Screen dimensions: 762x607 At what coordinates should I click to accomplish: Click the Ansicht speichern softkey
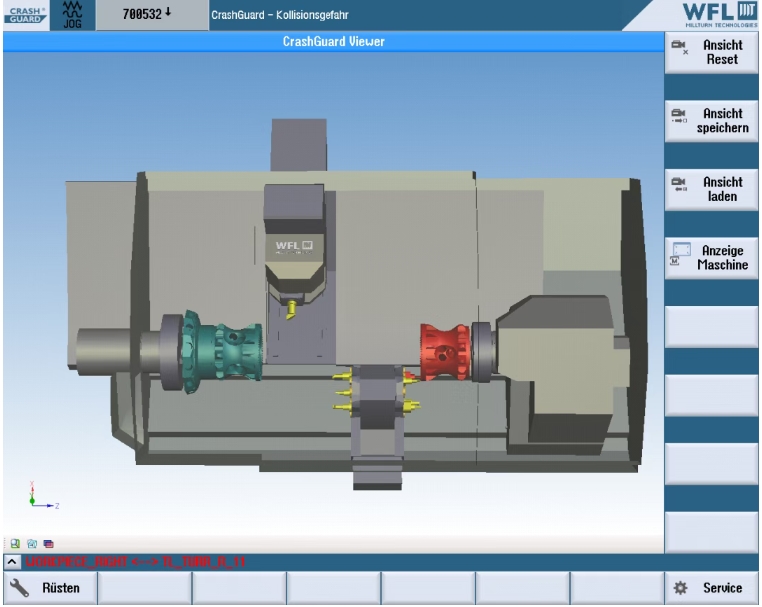coord(711,121)
